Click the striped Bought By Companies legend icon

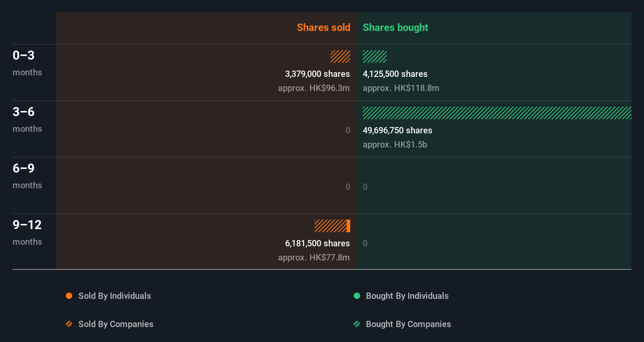(x=357, y=324)
